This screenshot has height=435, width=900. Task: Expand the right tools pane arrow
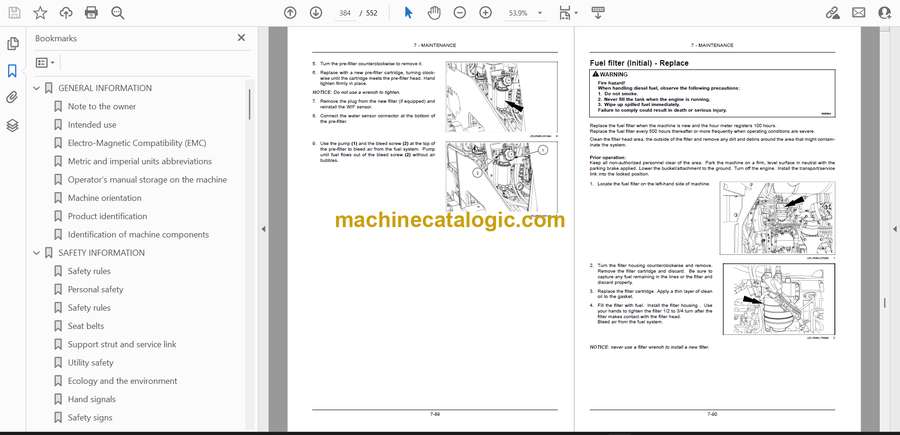894,229
